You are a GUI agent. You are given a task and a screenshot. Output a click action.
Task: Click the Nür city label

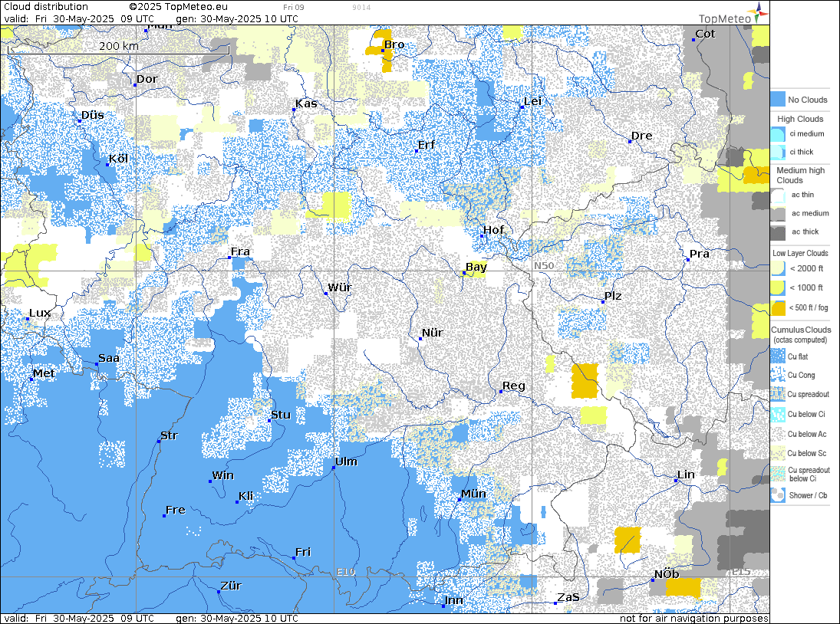coord(433,333)
